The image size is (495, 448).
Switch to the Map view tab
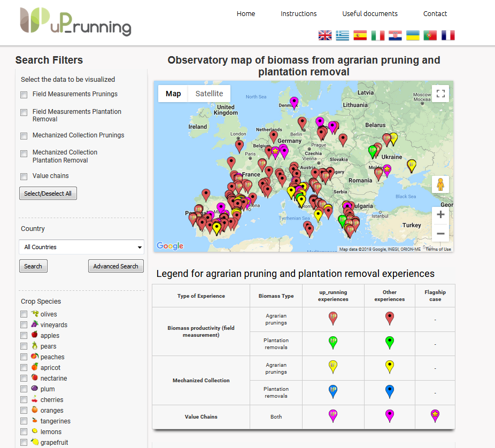tap(173, 94)
